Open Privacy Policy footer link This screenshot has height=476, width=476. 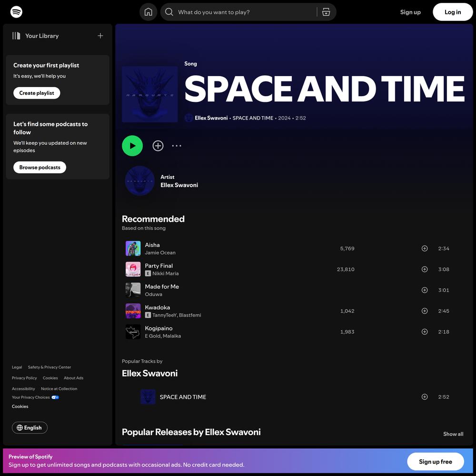click(x=24, y=378)
